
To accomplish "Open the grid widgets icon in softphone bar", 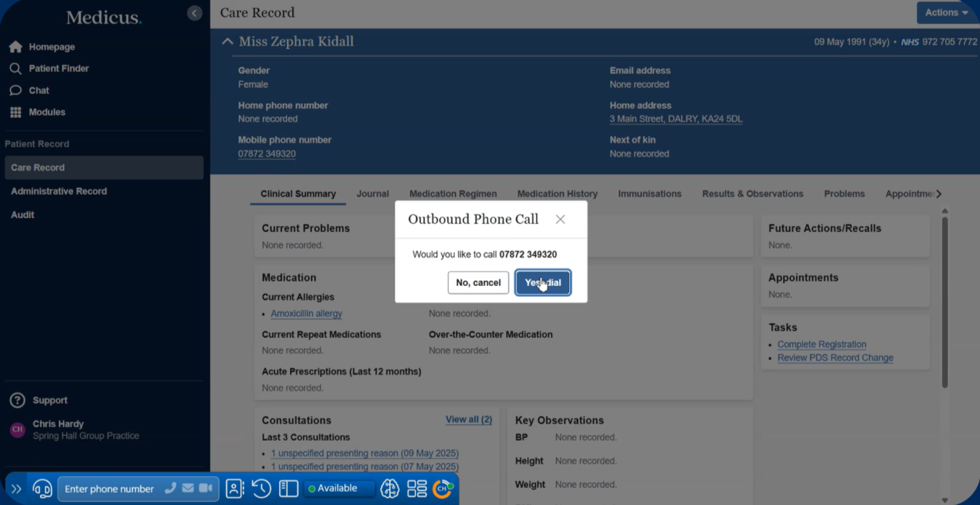I will 417,488.
